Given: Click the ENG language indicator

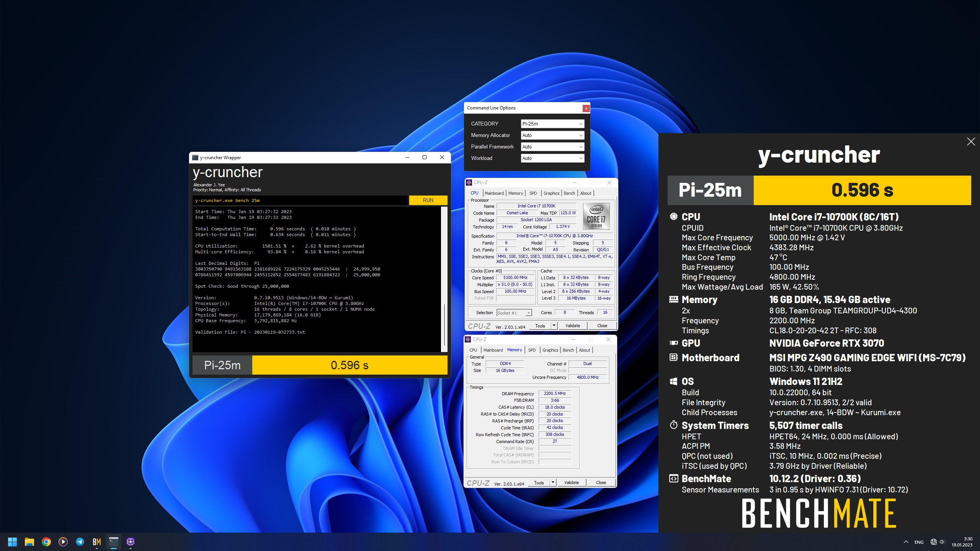Looking at the screenshot, I should point(919,542).
